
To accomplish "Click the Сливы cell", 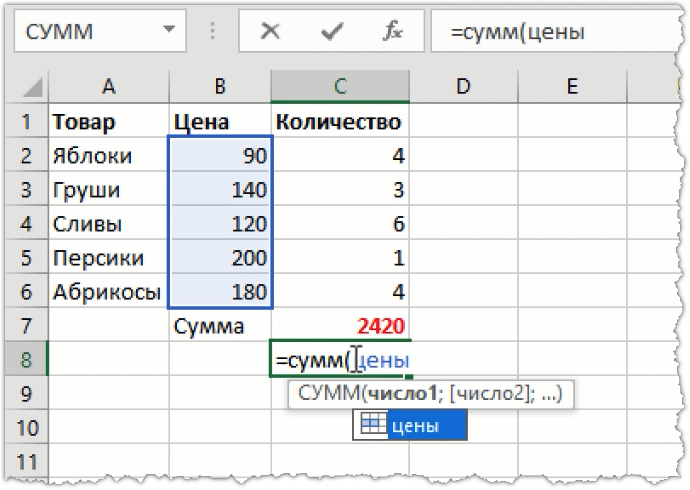I will [109, 223].
